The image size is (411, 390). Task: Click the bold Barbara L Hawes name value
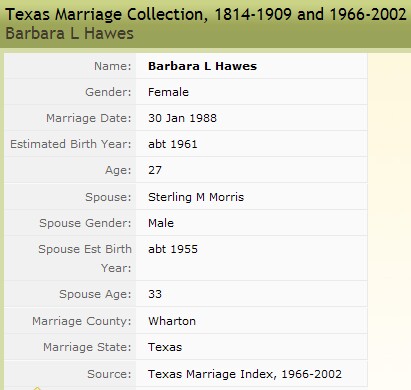(x=202, y=66)
